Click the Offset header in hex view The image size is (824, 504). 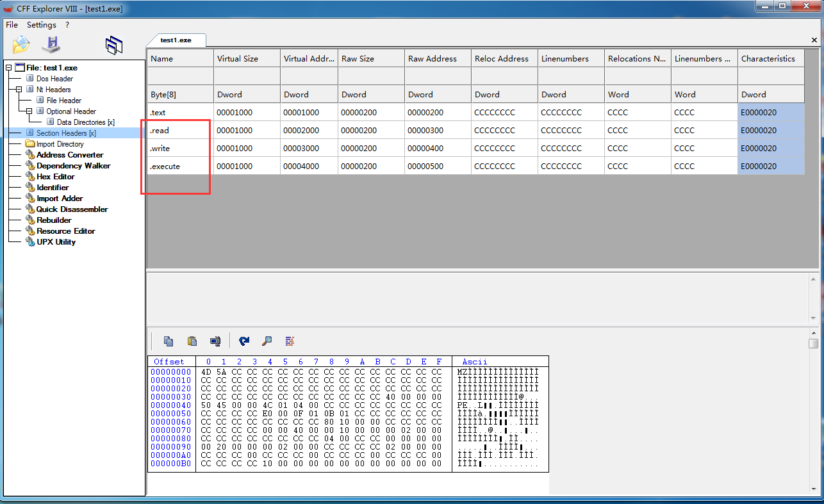tap(169, 362)
